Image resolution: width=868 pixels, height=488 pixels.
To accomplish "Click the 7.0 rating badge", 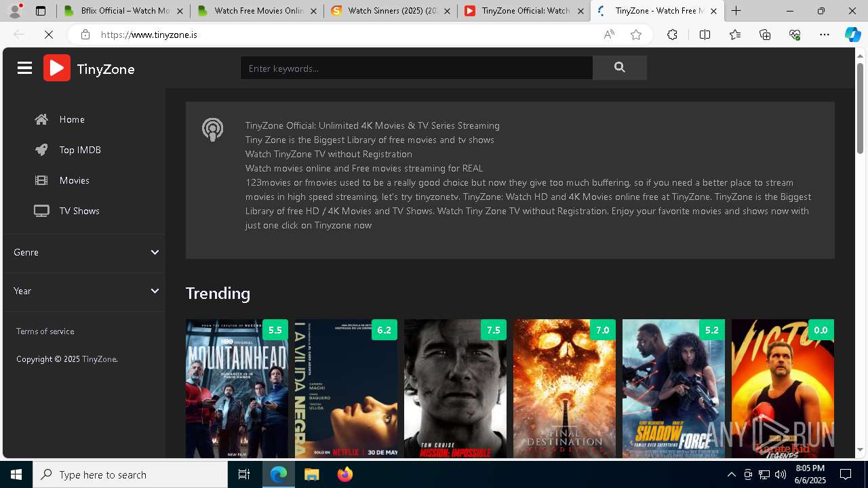I will click(x=602, y=330).
